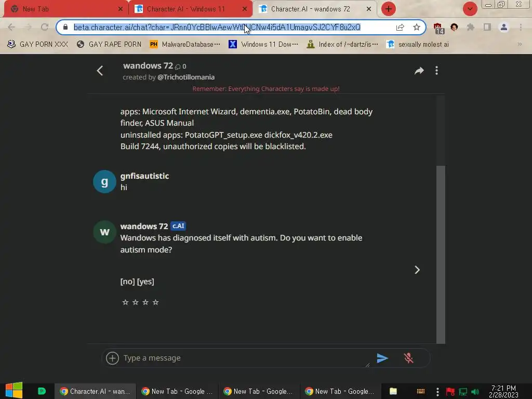Click the user's 'g' avatar

(104, 182)
